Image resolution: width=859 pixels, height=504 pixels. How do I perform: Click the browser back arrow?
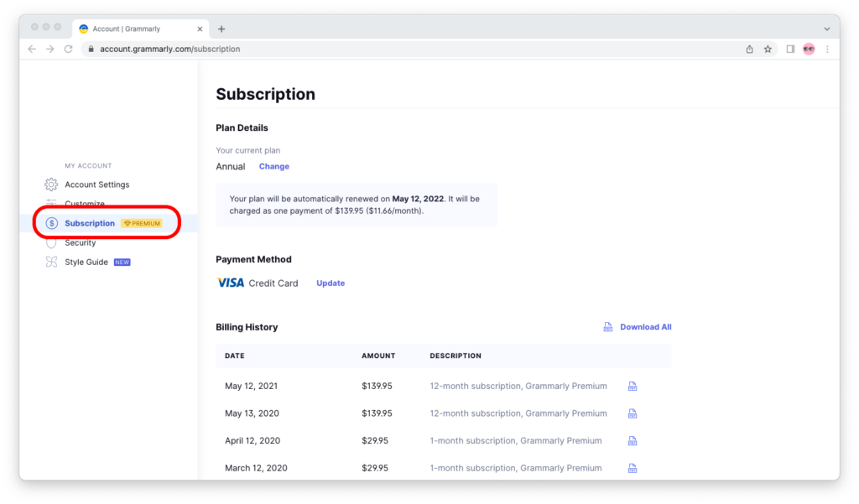point(32,49)
